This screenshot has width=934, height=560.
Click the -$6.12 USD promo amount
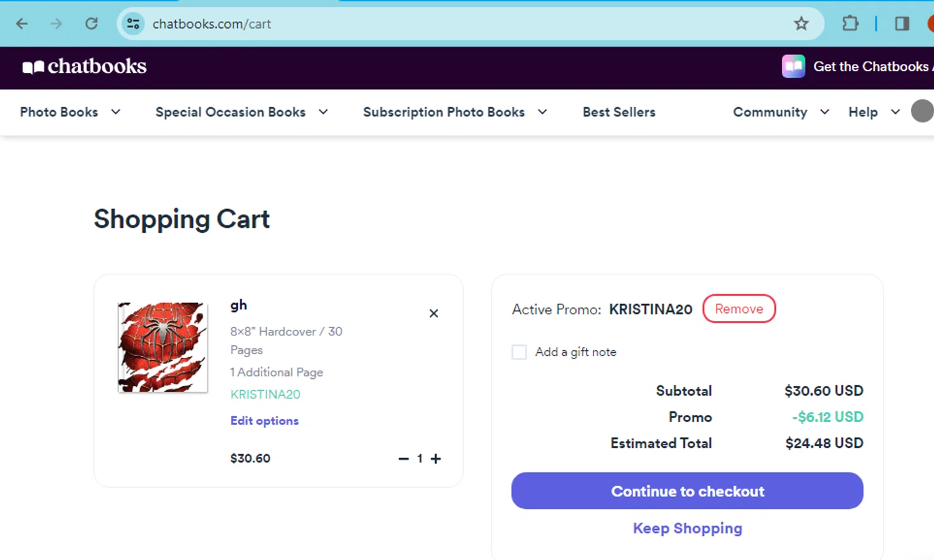pos(828,417)
